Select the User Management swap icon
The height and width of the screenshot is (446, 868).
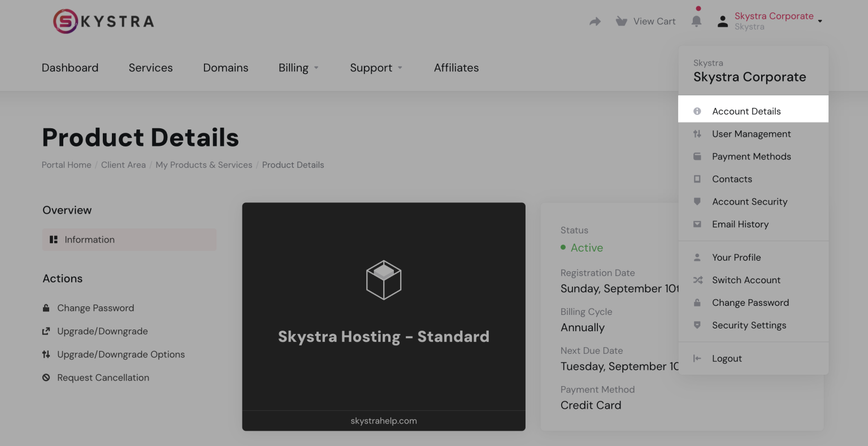pyautogui.click(x=696, y=134)
